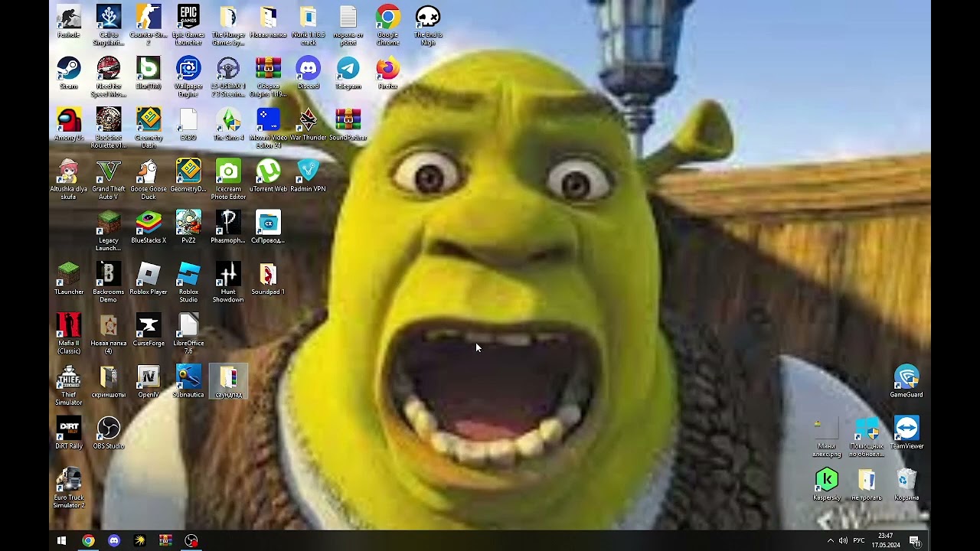Select the Wallpaper Engine shortcut
980x551 pixels.
coord(188,77)
